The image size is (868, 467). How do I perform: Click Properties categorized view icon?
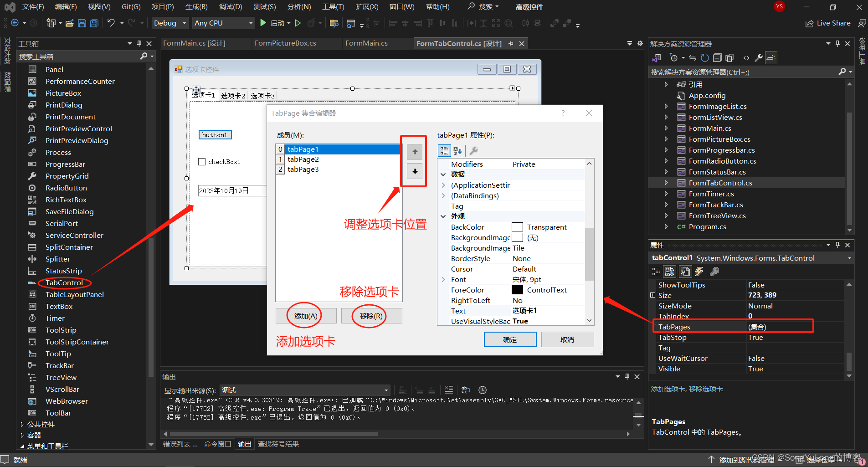(x=656, y=272)
